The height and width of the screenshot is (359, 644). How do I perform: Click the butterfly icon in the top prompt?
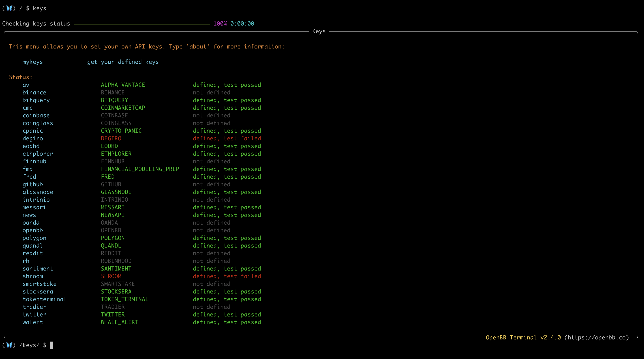pyautogui.click(x=9, y=8)
